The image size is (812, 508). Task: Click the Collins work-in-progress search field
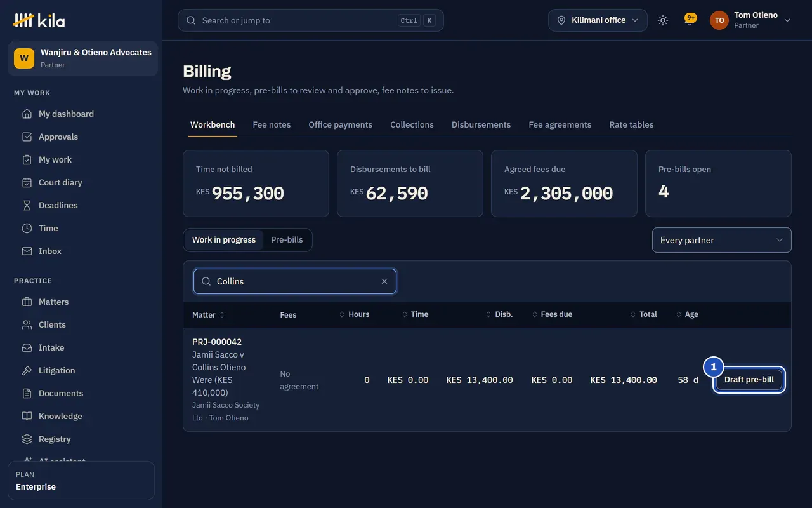(x=295, y=281)
